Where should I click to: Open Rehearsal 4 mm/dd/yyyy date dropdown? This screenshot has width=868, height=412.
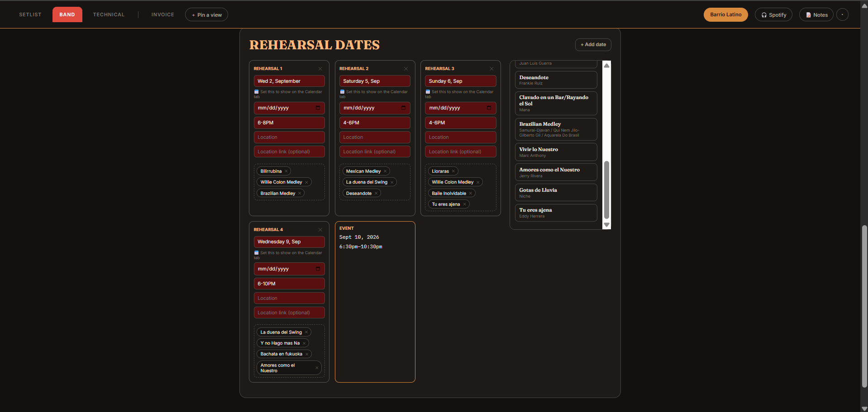point(289,269)
